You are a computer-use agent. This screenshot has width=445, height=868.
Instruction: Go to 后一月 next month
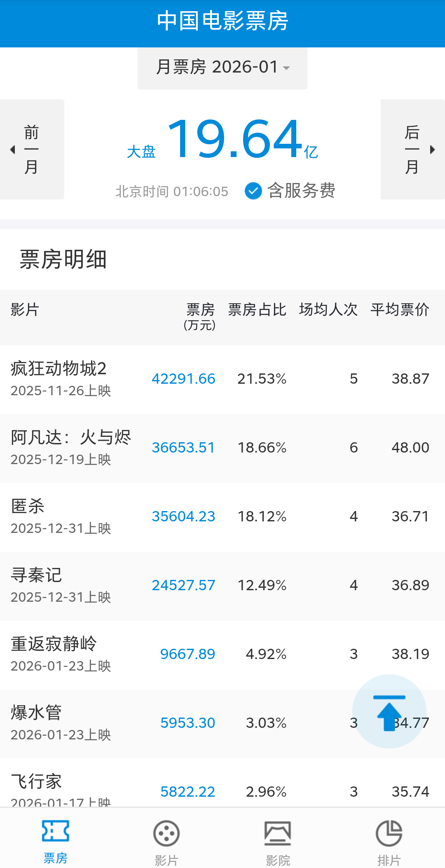click(x=412, y=150)
